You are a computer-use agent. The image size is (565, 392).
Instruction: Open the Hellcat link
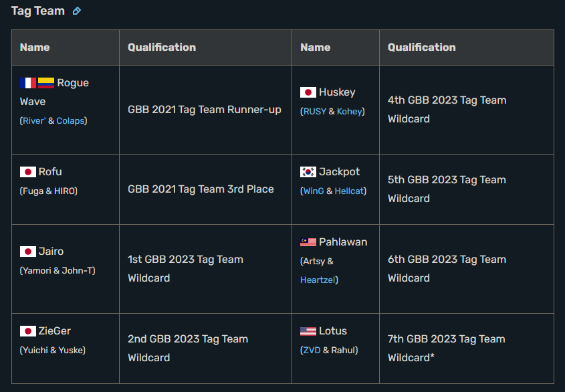tap(349, 191)
